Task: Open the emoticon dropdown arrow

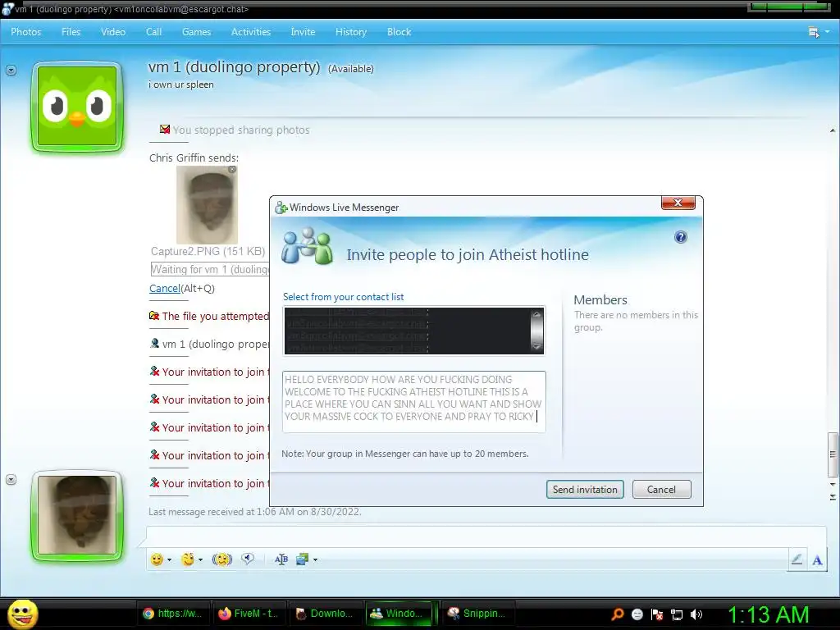Action: point(169,559)
